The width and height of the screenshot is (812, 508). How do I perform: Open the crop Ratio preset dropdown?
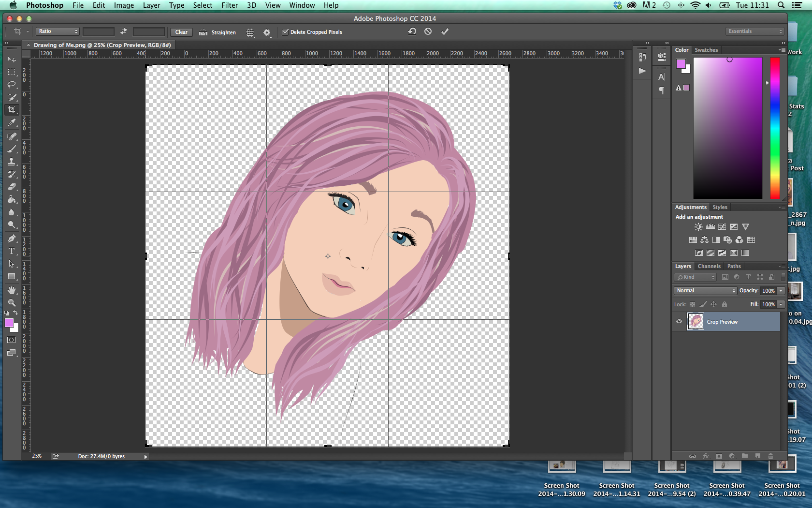point(58,31)
